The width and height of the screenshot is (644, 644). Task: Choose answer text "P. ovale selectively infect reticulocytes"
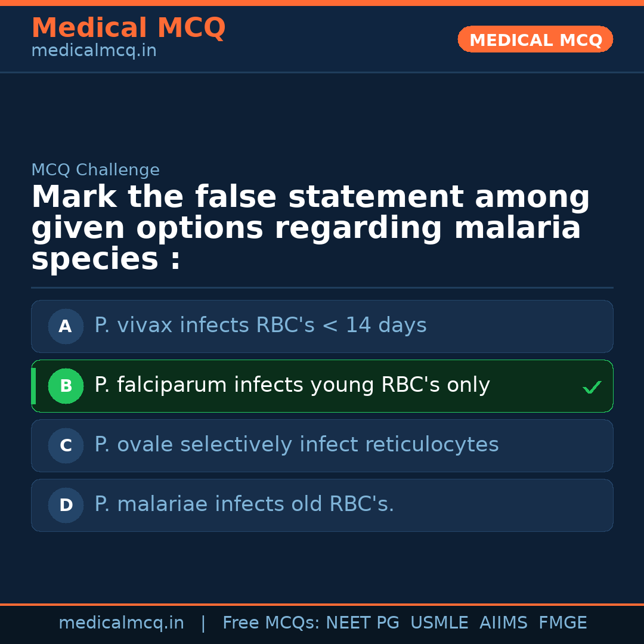pyautogui.click(x=296, y=445)
